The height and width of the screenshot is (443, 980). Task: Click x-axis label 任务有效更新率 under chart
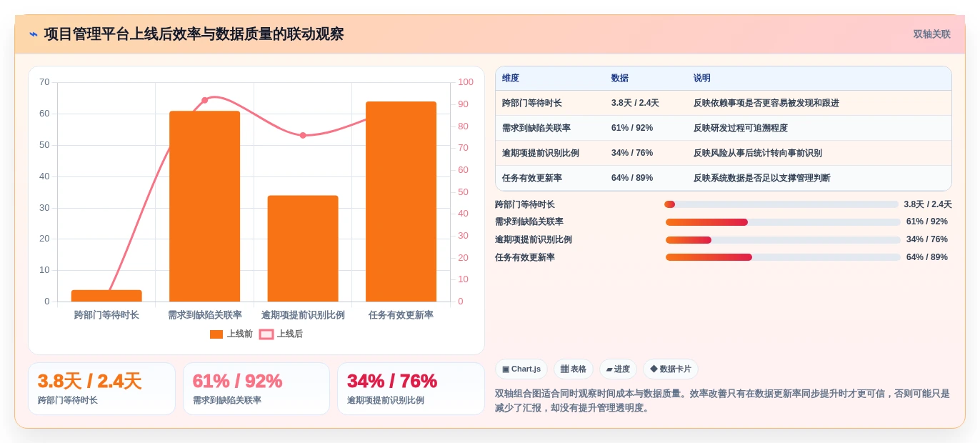coord(401,315)
